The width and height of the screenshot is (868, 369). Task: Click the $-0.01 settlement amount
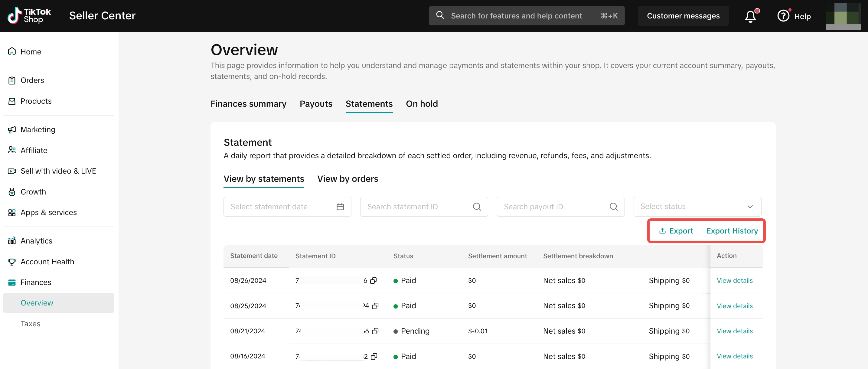478,331
